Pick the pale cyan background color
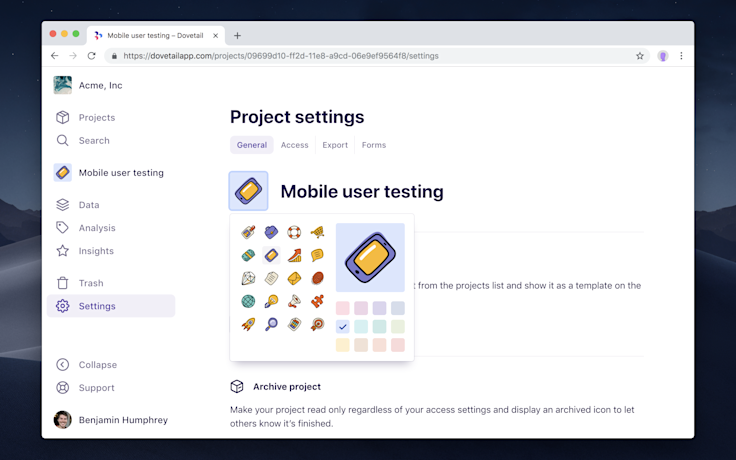 361,327
